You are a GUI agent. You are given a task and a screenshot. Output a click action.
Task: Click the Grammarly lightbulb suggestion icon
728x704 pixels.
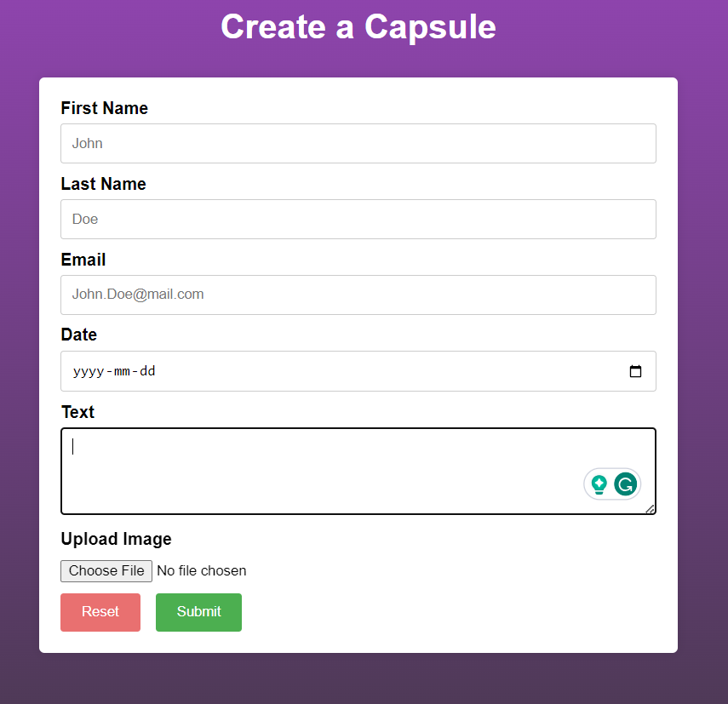tap(599, 484)
